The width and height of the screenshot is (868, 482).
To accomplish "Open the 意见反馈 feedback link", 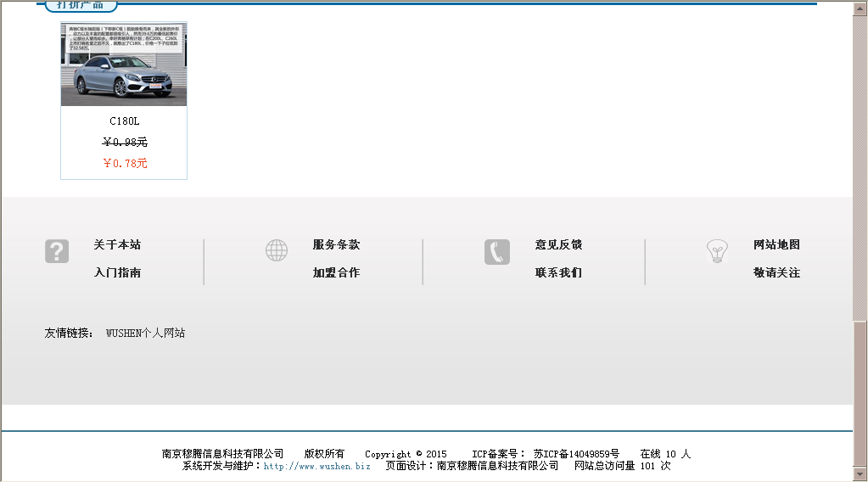I will pos(558,245).
